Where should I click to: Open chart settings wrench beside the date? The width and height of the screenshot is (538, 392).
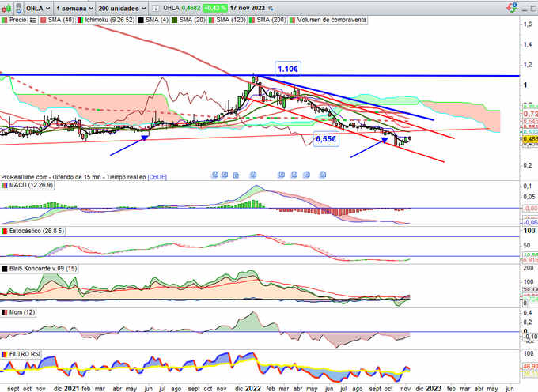click(x=271, y=8)
